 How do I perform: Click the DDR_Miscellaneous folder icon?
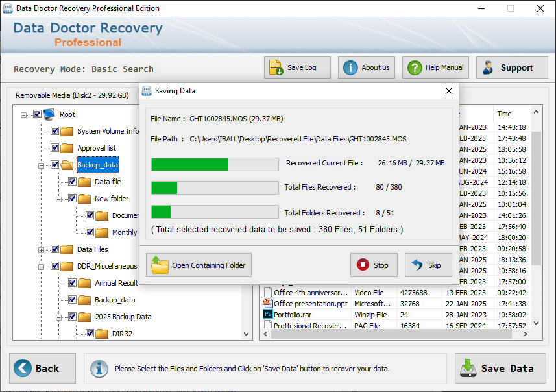pos(67,266)
